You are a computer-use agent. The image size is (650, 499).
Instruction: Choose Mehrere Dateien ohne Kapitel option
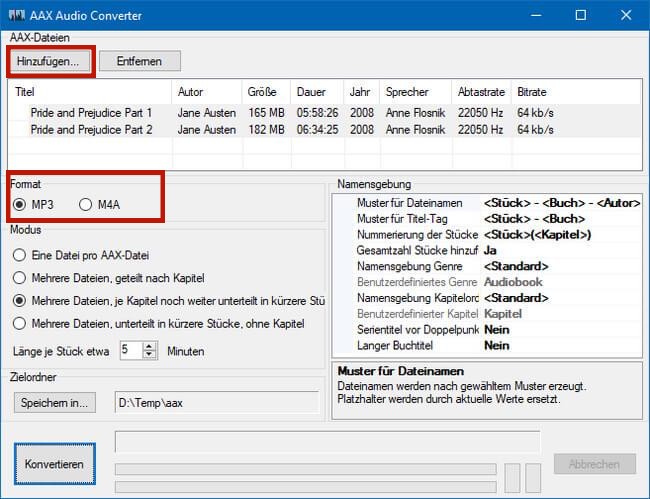tap(19, 323)
